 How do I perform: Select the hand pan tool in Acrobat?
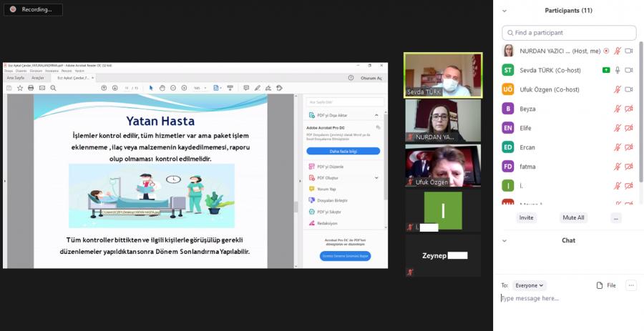162,88
